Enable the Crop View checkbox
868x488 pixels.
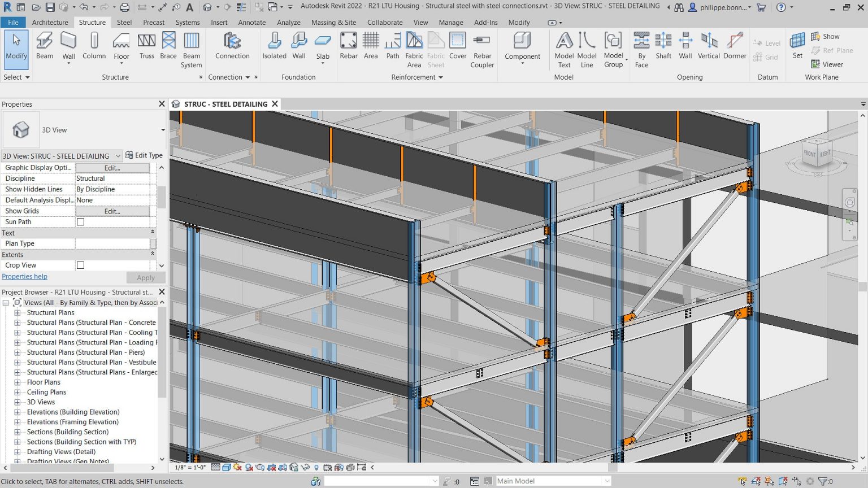tap(80, 265)
